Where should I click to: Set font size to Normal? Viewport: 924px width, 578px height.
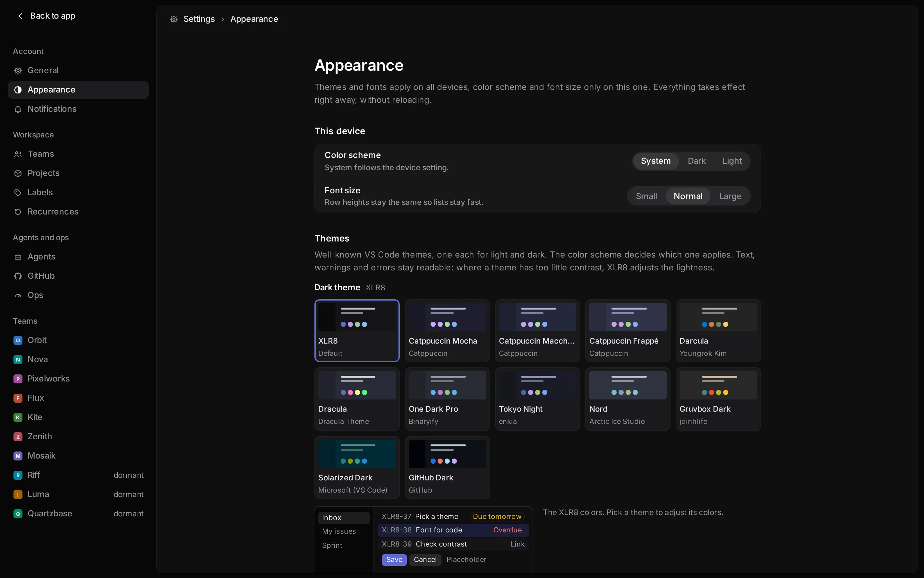pos(688,196)
